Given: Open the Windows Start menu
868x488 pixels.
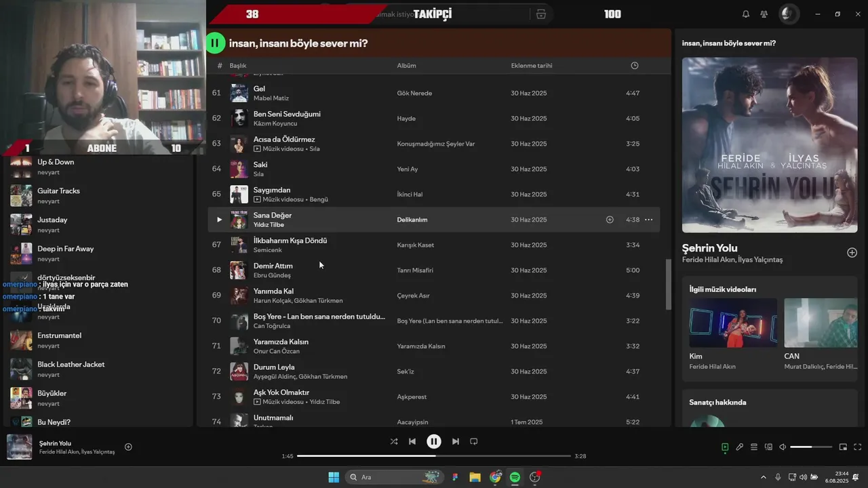Looking at the screenshot, I should (334, 477).
